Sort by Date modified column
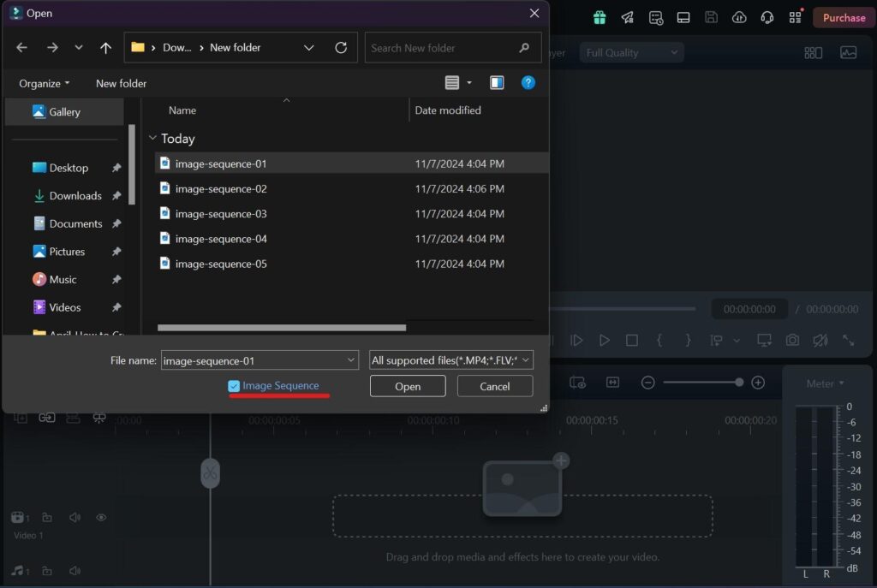 [x=447, y=110]
